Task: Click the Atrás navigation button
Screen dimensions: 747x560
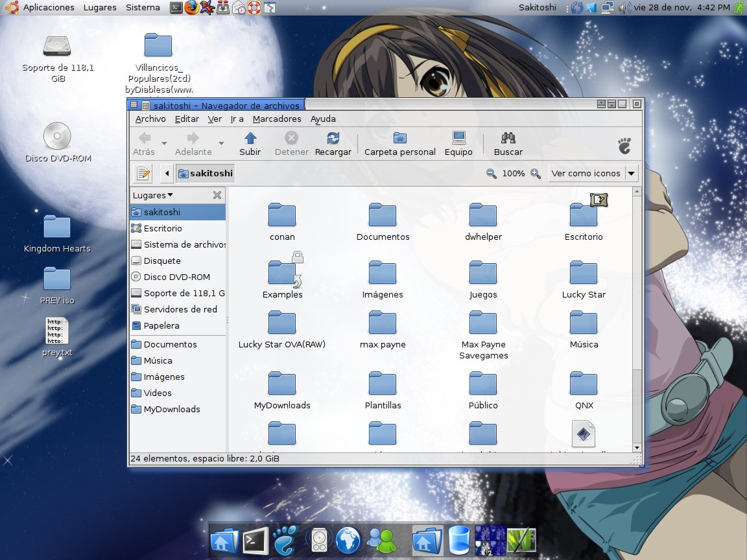Action: point(145,143)
